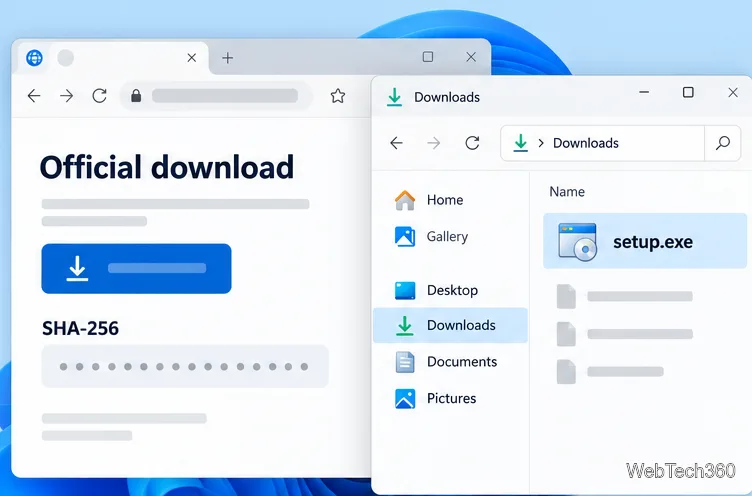Click the setup.exe installer icon

tap(577, 242)
